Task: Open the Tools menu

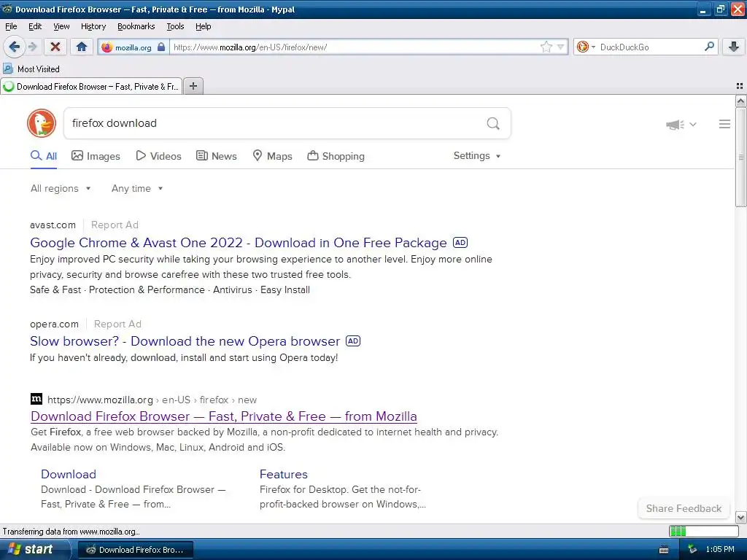Action: 175,26
